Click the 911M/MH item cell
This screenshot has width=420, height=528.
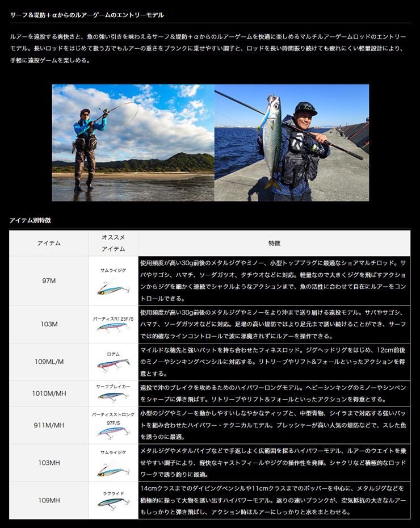tap(49, 425)
